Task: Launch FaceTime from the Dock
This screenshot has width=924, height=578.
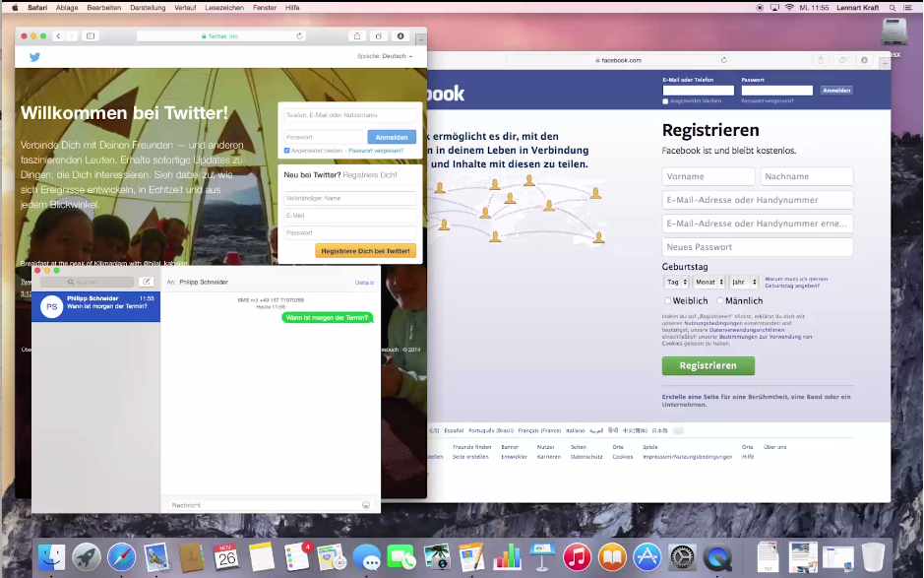Action: [401, 556]
